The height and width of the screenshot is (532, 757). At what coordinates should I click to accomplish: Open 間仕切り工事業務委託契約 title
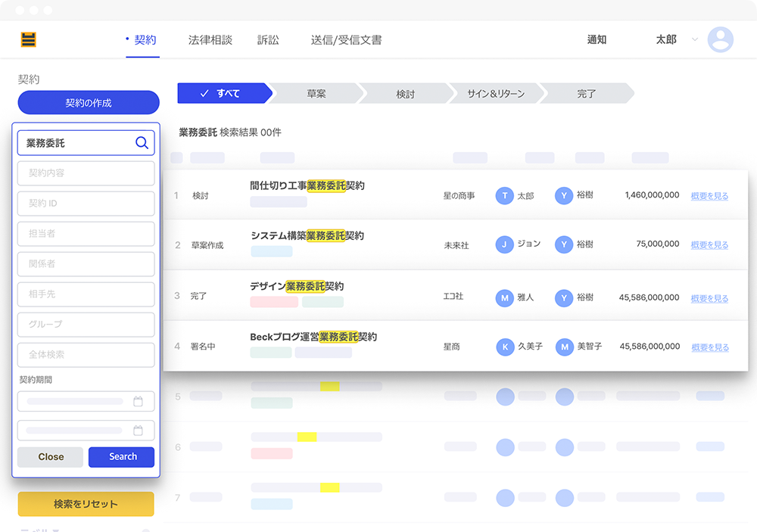point(307,185)
